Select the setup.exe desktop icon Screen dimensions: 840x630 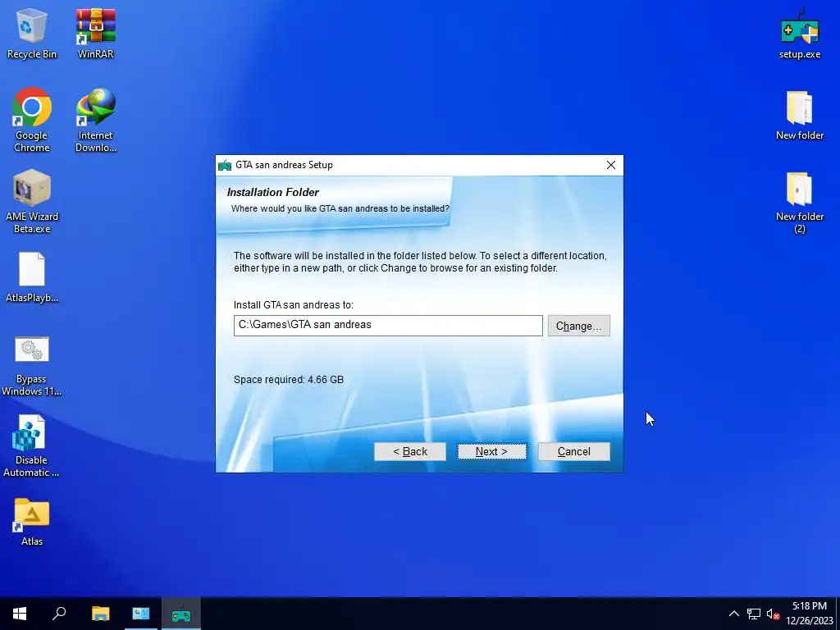click(799, 33)
